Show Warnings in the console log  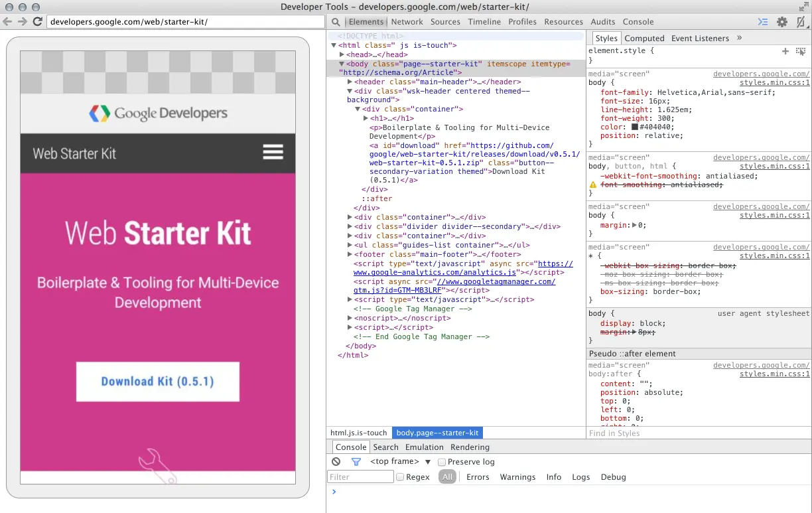point(517,476)
